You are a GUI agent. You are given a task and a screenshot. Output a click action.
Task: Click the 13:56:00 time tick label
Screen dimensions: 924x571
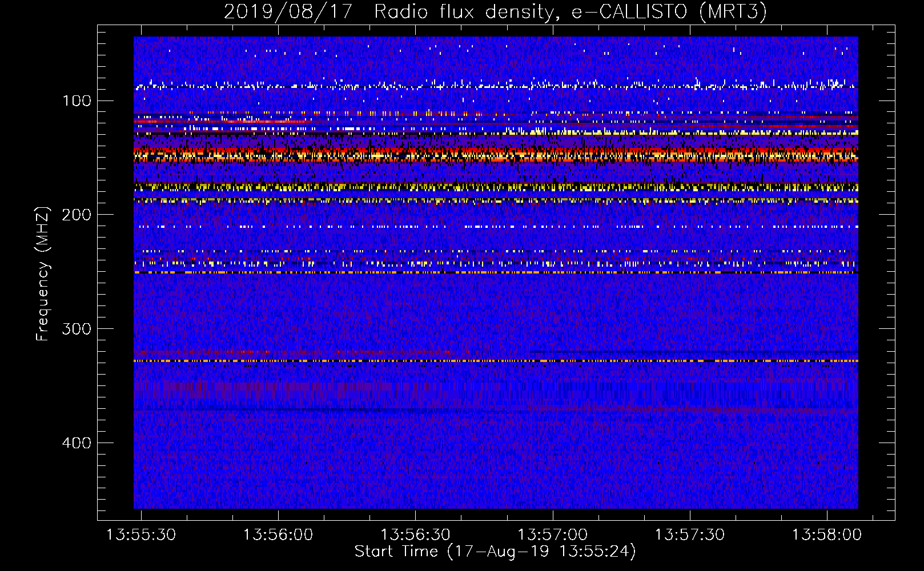(x=278, y=535)
